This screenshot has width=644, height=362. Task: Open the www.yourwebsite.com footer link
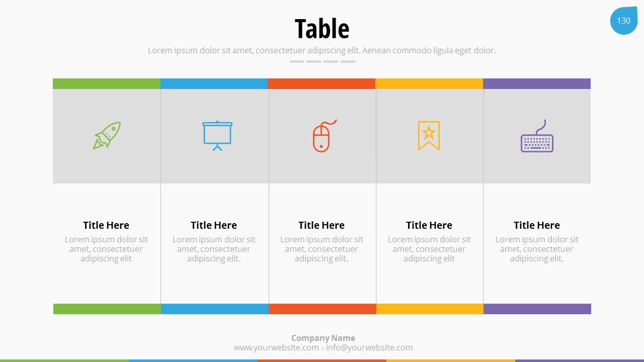(276, 347)
